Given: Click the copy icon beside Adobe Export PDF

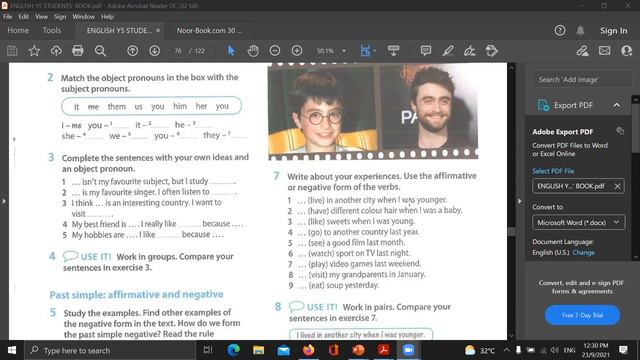Looking at the screenshot, I should tap(620, 131).
